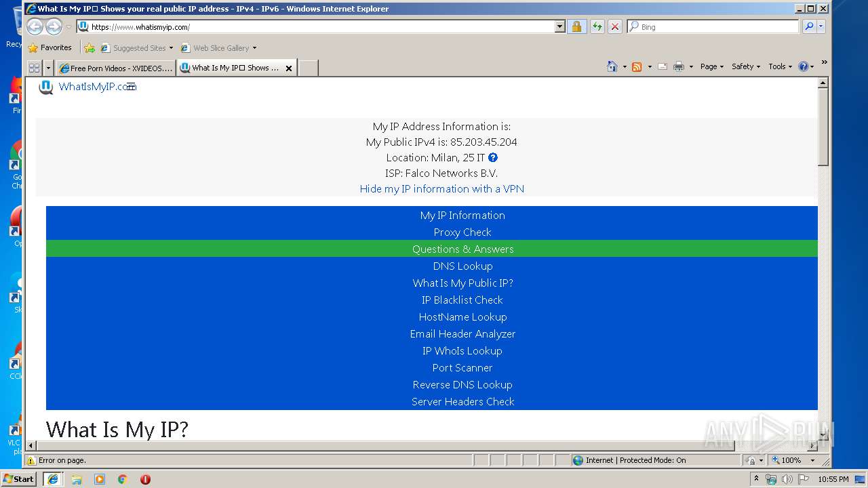Go to the Home page icon
Image resolution: width=868 pixels, height=488 pixels.
click(612, 66)
